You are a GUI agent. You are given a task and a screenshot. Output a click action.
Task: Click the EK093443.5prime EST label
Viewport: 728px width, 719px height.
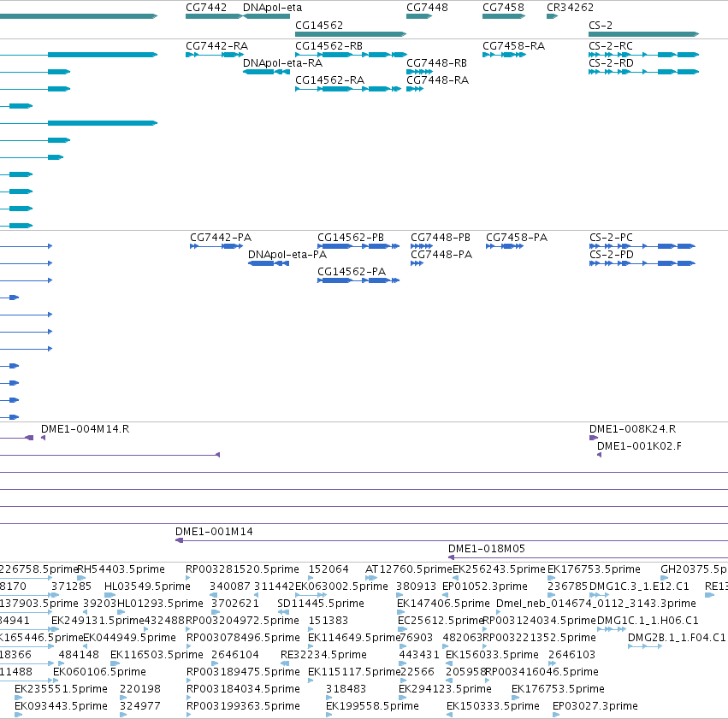(62, 706)
